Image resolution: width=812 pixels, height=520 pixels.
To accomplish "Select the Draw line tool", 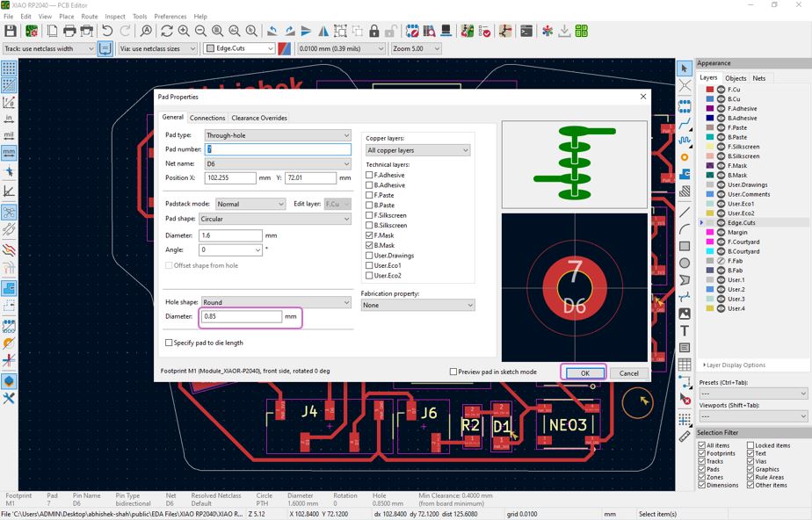I will [x=685, y=212].
